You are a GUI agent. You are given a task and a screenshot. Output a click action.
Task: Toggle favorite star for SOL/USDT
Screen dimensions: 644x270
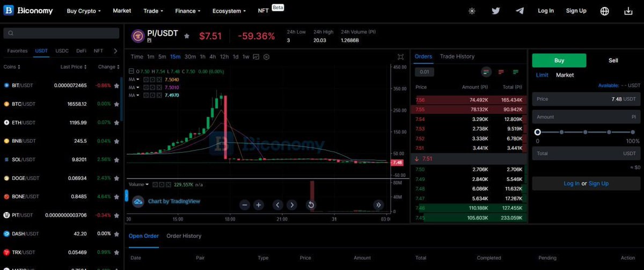(116, 159)
